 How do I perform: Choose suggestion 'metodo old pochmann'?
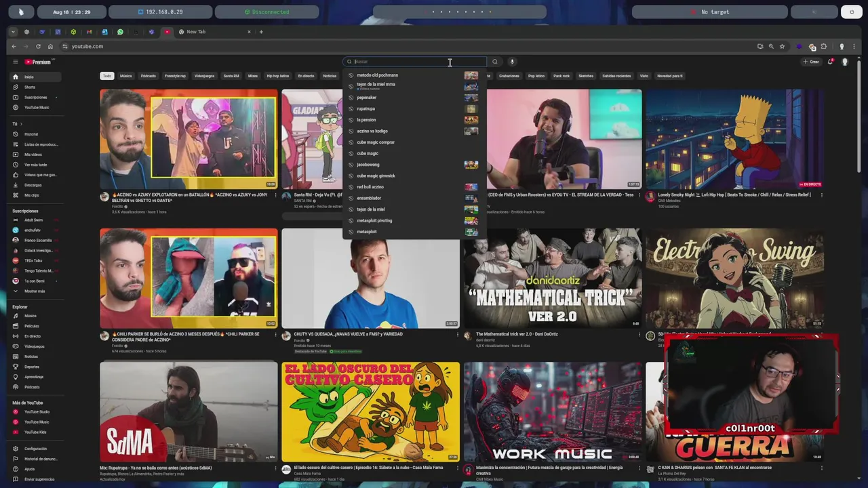pos(414,75)
